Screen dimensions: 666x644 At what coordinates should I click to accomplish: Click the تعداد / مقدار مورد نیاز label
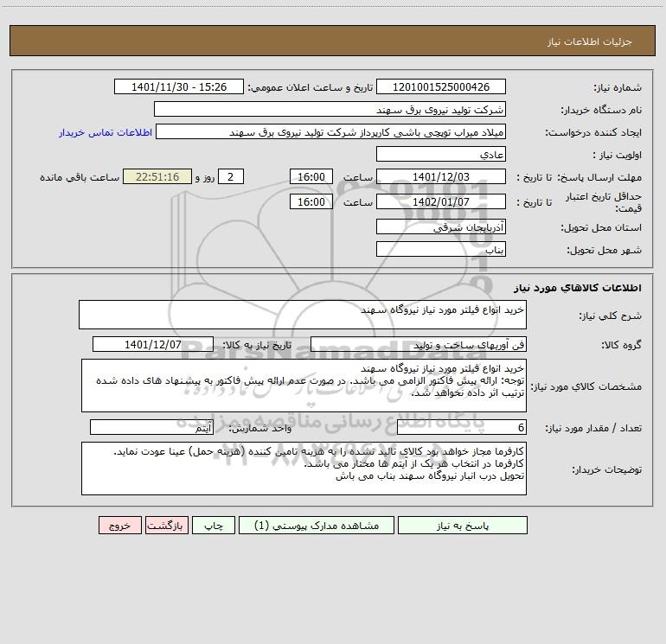[593, 428]
